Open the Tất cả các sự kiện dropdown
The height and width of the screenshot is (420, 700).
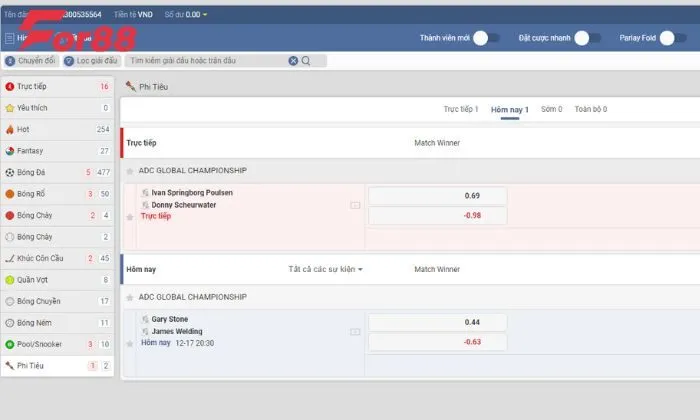[325, 269]
